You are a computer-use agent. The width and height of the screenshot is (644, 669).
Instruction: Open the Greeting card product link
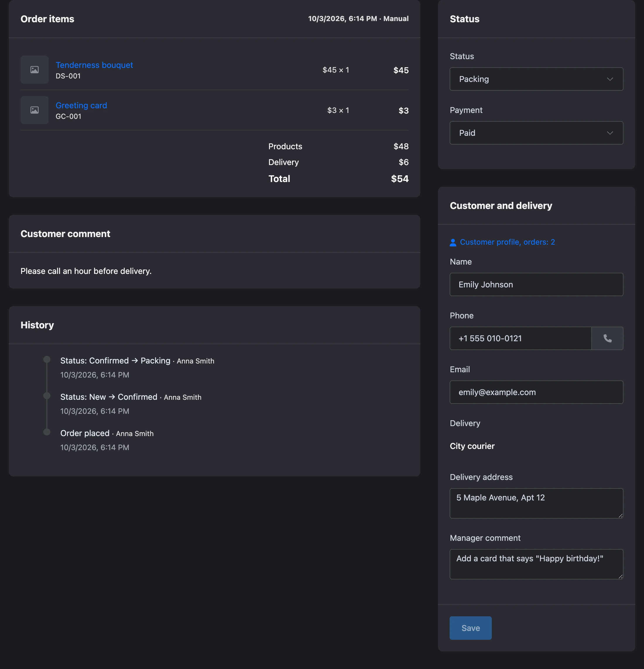coord(81,105)
